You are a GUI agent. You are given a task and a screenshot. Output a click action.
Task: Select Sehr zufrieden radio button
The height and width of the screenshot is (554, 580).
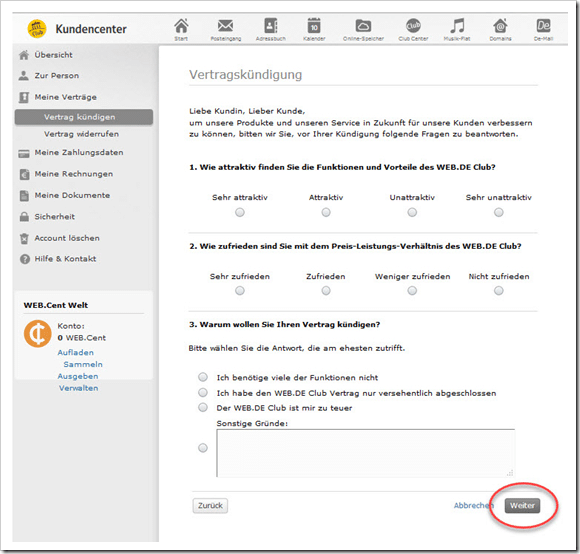tap(240, 291)
